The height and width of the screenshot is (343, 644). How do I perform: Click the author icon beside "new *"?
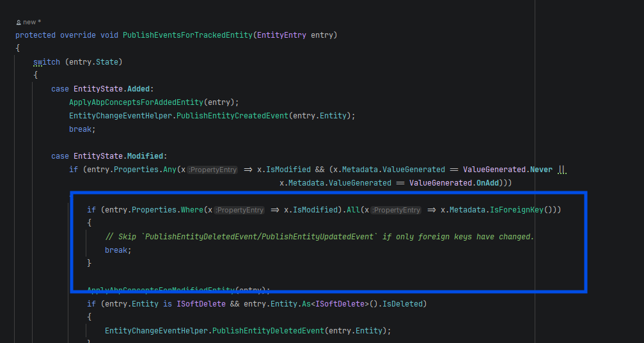pos(19,22)
